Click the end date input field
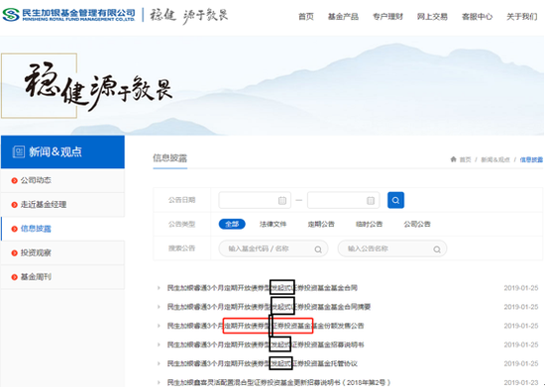This screenshot has height=392, width=545. pyautogui.click(x=344, y=200)
